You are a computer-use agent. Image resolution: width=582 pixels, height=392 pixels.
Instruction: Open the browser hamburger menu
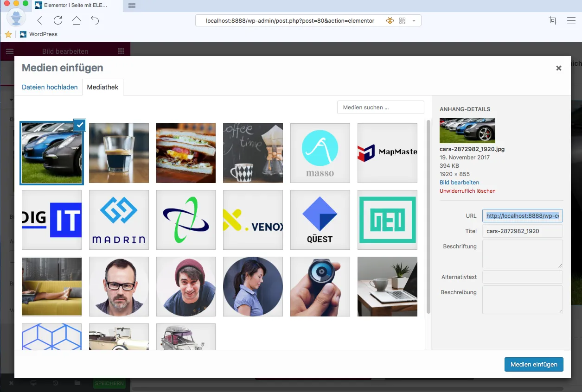click(x=571, y=20)
